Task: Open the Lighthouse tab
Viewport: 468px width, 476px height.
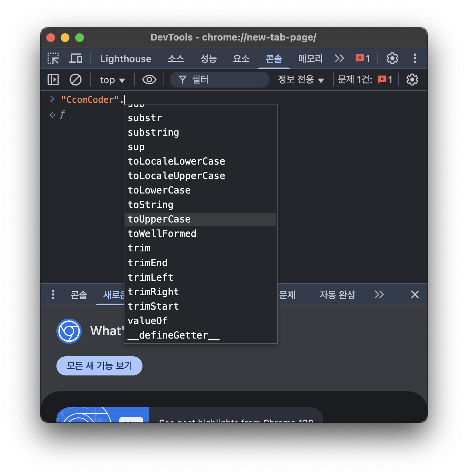Action: click(x=125, y=59)
